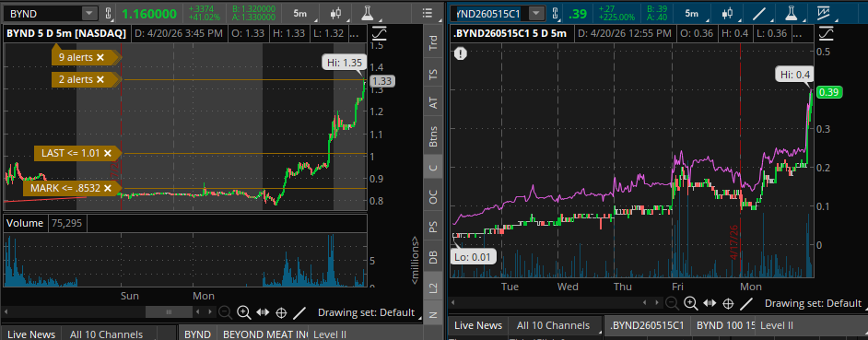Toggle the N sidebar gadget

coord(433,314)
